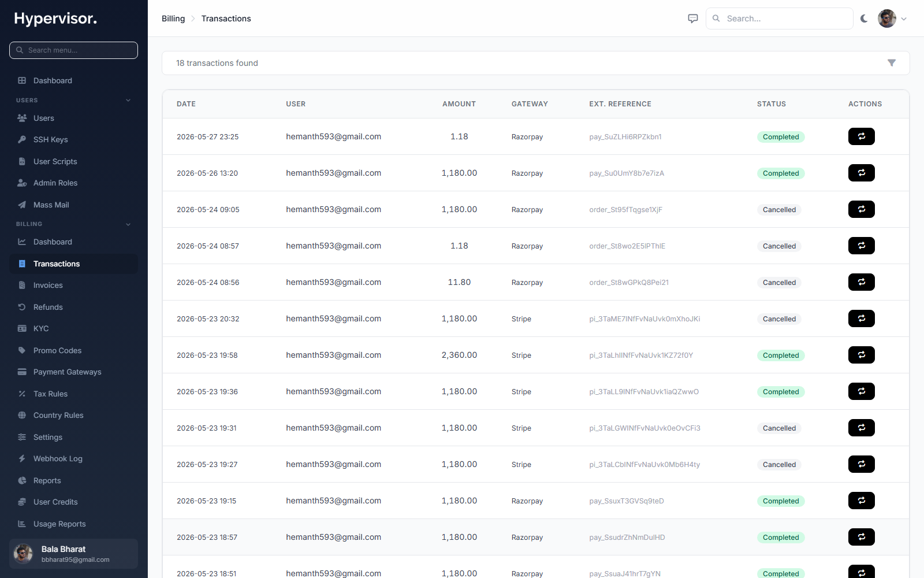This screenshot has height=578, width=924.
Task: Toggle dark mode moon icon
Action: (864, 18)
